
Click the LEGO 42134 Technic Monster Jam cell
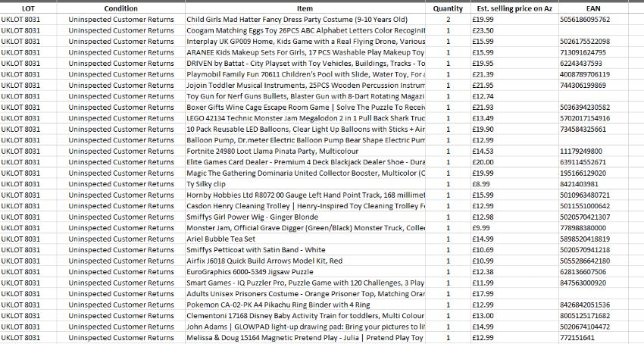[x=305, y=118]
